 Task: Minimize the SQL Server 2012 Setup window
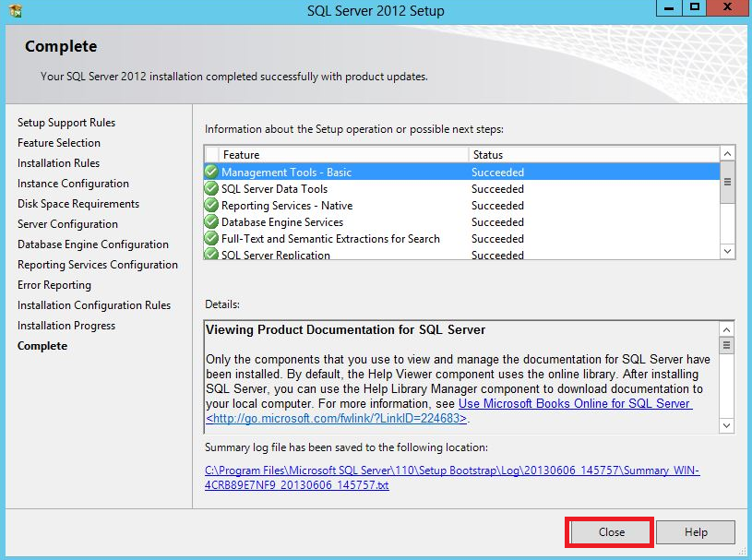[x=669, y=7]
